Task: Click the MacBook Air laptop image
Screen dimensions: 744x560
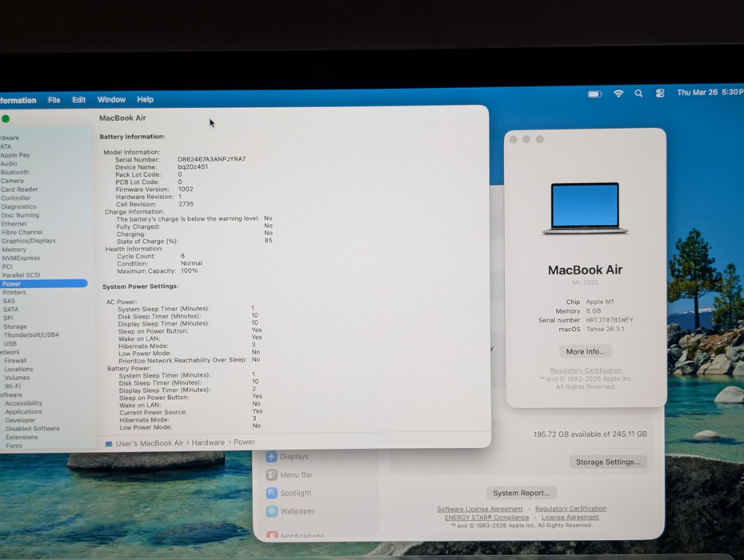Action: [x=585, y=208]
